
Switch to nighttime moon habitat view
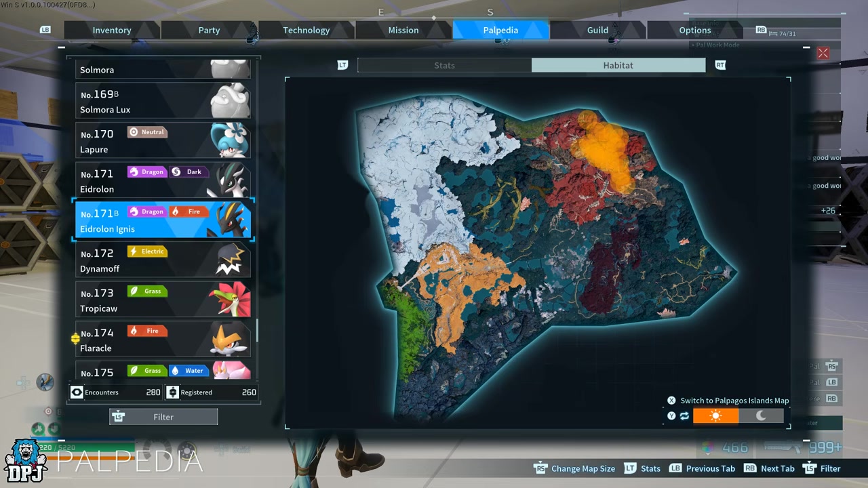click(x=761, y=415)
